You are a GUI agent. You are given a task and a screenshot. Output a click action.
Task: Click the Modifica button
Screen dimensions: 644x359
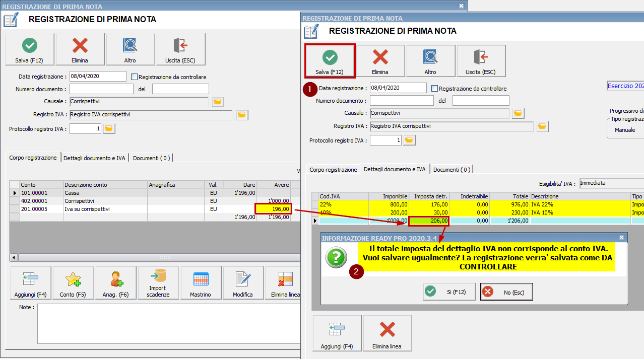tap(243, 283)
